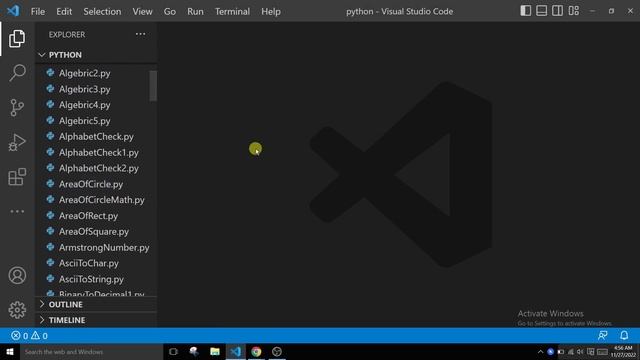This screenshot has height=360, width=640.
Task: Expand the OUTLINE section
Action: coord(96,304)
